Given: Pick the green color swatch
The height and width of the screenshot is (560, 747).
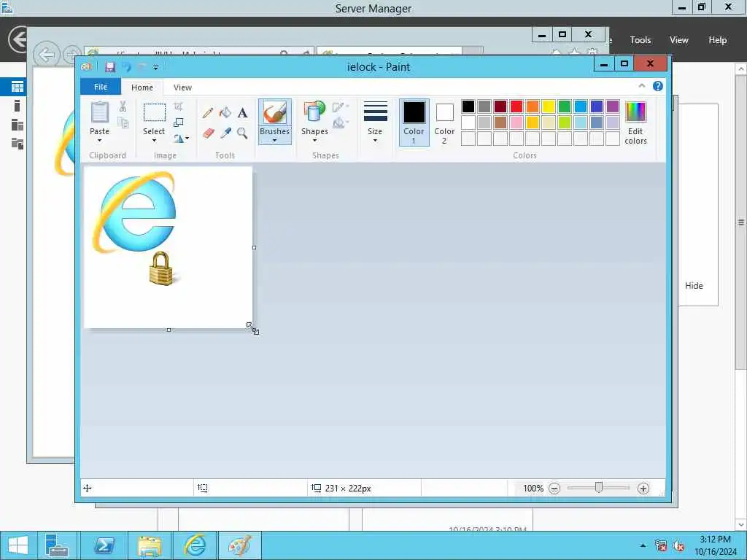Looking at the screenshot, I should (x=565, y=106).
